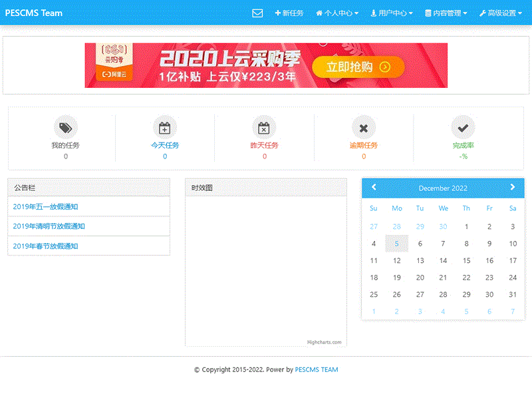Click the PESCMS TEAM footer link
This screenshot has height=398, width=532.
(317, 369)
